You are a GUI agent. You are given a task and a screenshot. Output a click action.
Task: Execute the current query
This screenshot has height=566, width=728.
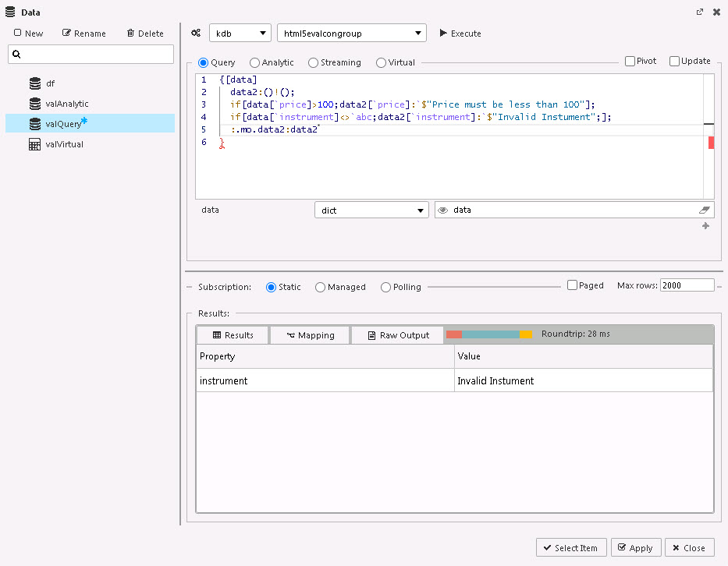(x=460, y=34)
